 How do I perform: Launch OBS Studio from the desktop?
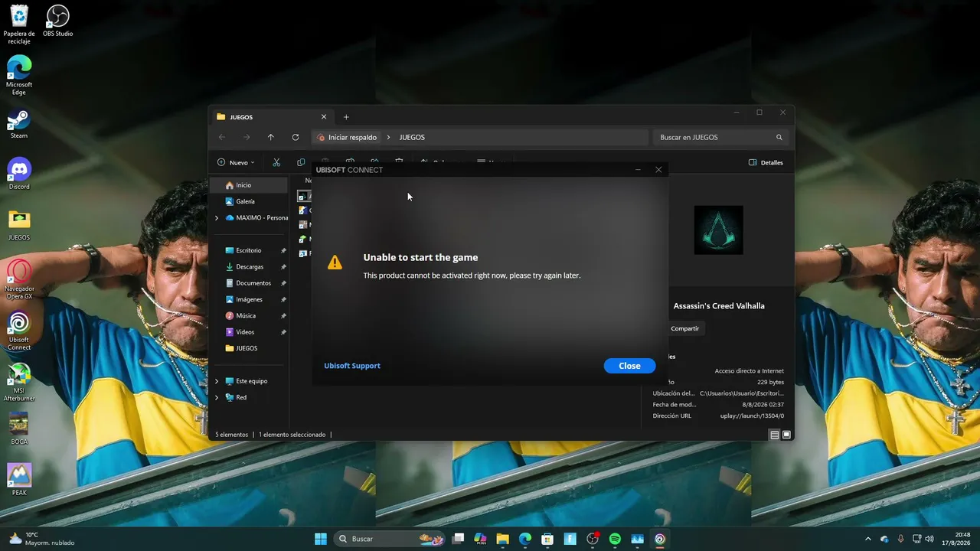[x=58, y=21]
